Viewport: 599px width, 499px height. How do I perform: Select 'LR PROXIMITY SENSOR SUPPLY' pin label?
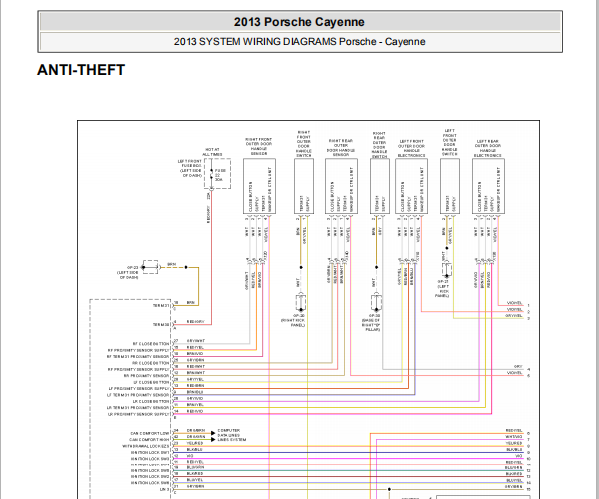click(x=138, y=414)
